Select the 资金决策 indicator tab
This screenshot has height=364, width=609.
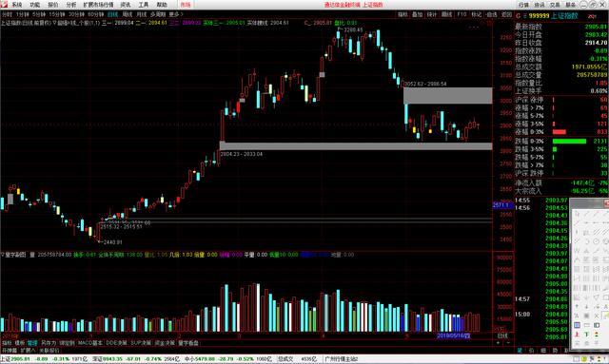pyautogui.click(x=165, y=343)
